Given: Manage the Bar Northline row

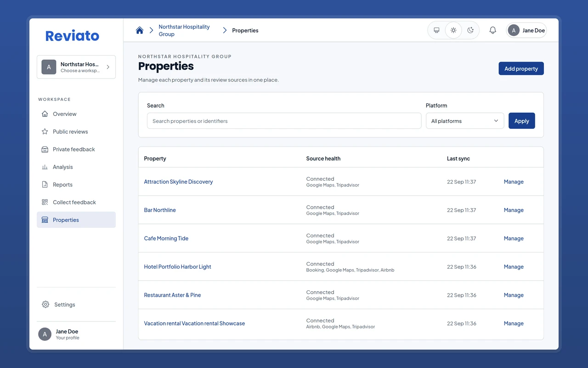Looking at the screenshot, I should (x=514, y=210).
